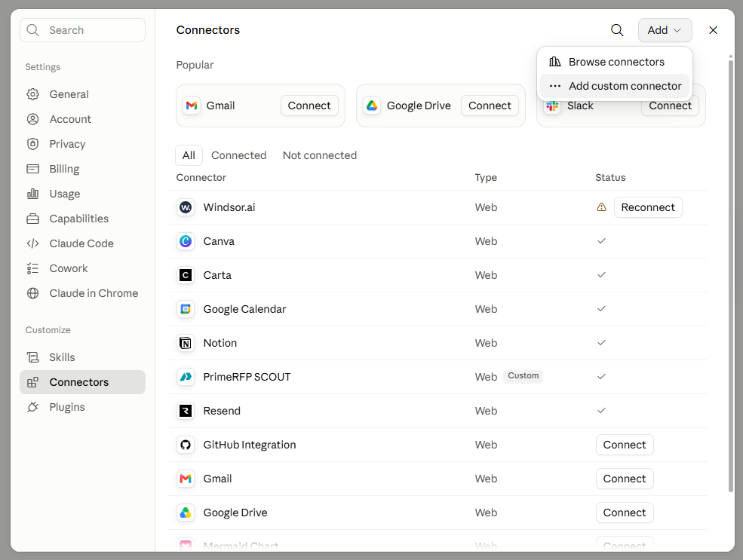
Task: Click the Connectors sidebar icon
Action: click(32, 382)
